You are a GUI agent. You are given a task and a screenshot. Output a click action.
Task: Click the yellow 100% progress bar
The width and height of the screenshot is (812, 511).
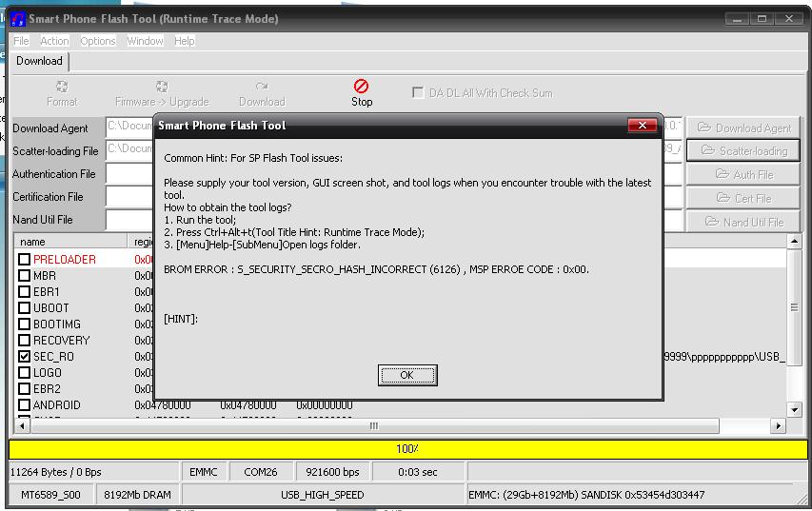tap(408, 449)
